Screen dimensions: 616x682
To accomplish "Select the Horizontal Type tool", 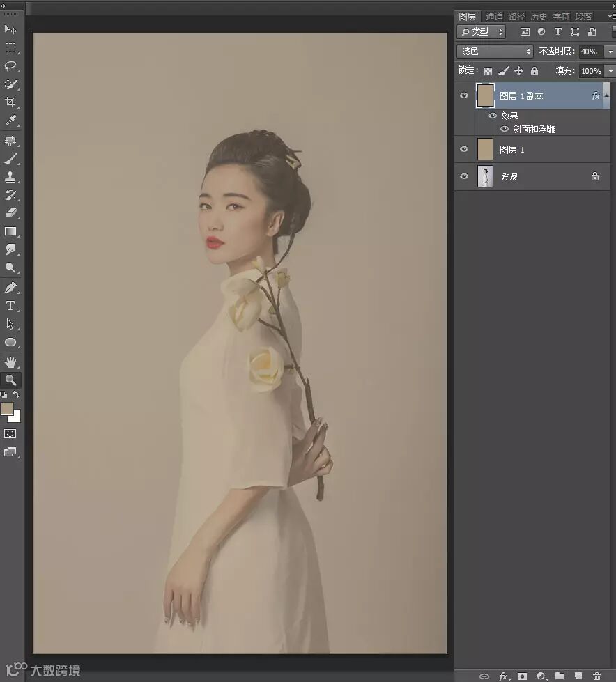I will click(x=10, y=306).
